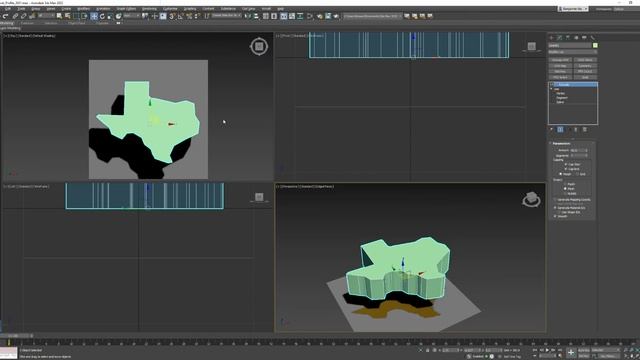Click the Top viewport ViewCube
Screen dimensions: 640x360
[259, 47]
